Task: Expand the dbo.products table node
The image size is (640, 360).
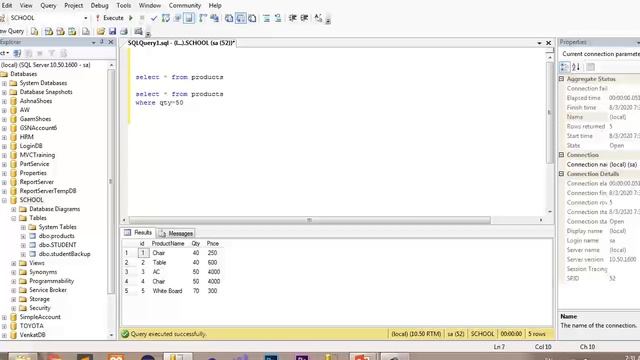Action: click(x=23, y=236)
